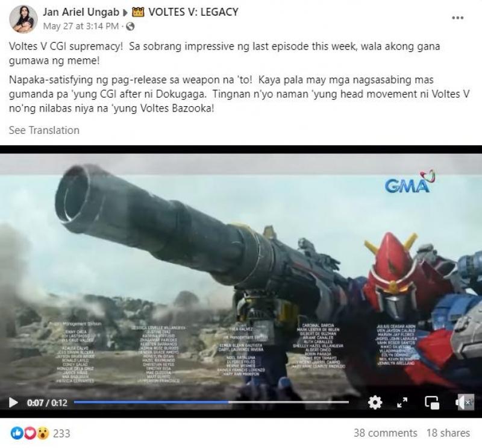Open post options three-dot menu
The height and width of the screenshot is (448, 482).
click(x=457, y=18)
